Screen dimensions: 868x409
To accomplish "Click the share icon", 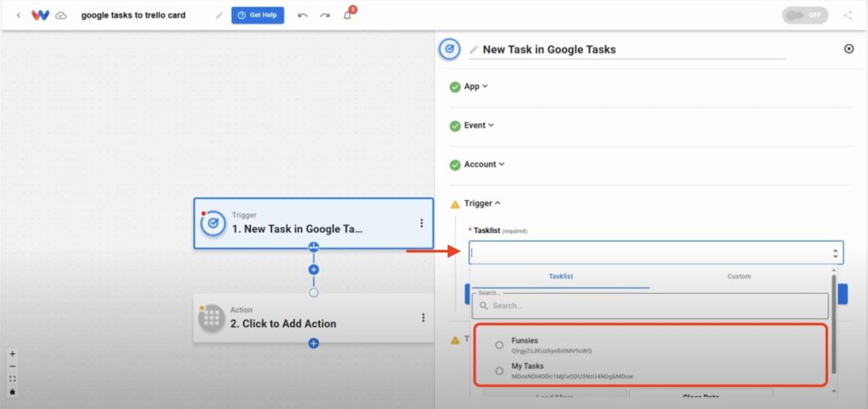I will pos(848,15).
